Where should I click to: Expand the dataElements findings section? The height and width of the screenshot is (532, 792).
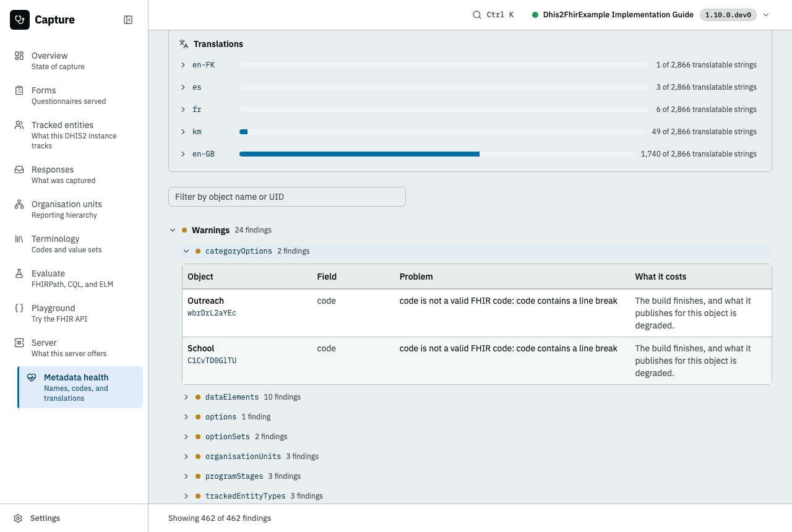186,397
